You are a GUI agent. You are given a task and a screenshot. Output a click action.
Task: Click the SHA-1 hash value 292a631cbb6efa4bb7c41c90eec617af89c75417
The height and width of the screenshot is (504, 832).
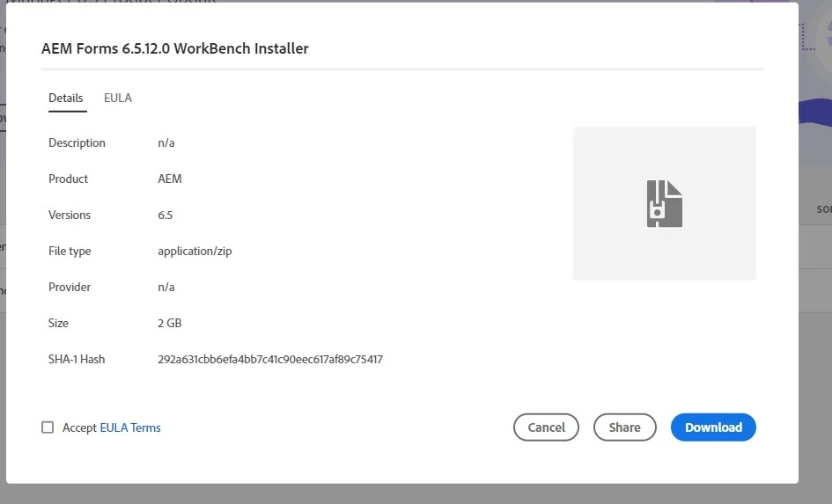click(x=270, y=360)
